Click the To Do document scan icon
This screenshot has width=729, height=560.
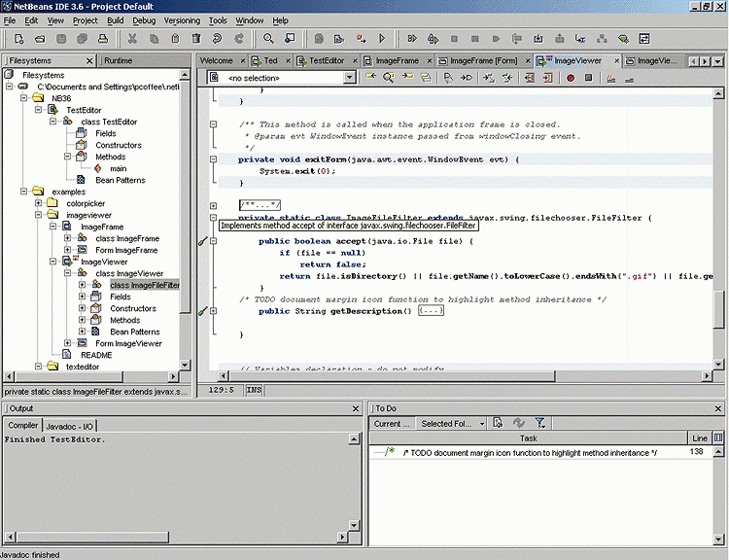[x=498, y=423]
